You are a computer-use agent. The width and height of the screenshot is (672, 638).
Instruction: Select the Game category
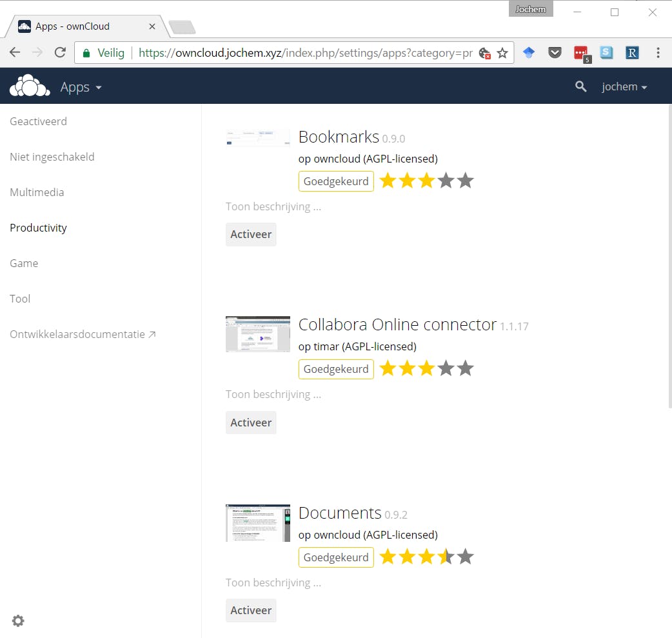click(24, 263)
